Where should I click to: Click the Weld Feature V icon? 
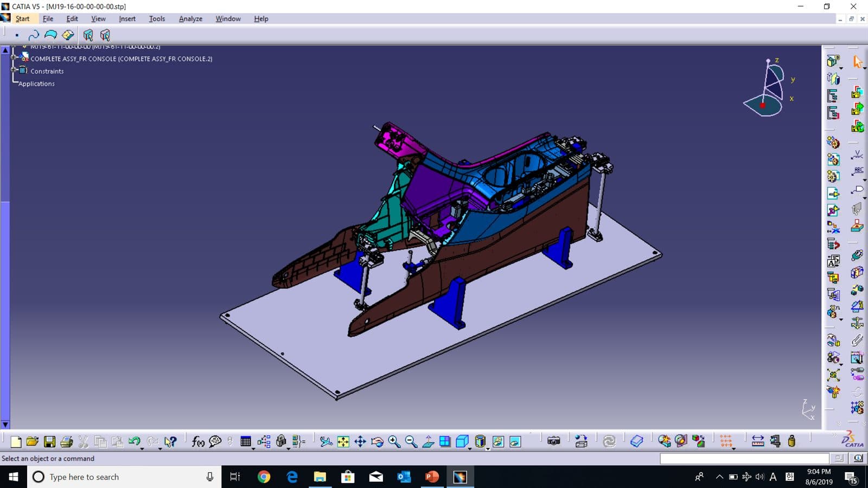point(857,155)
